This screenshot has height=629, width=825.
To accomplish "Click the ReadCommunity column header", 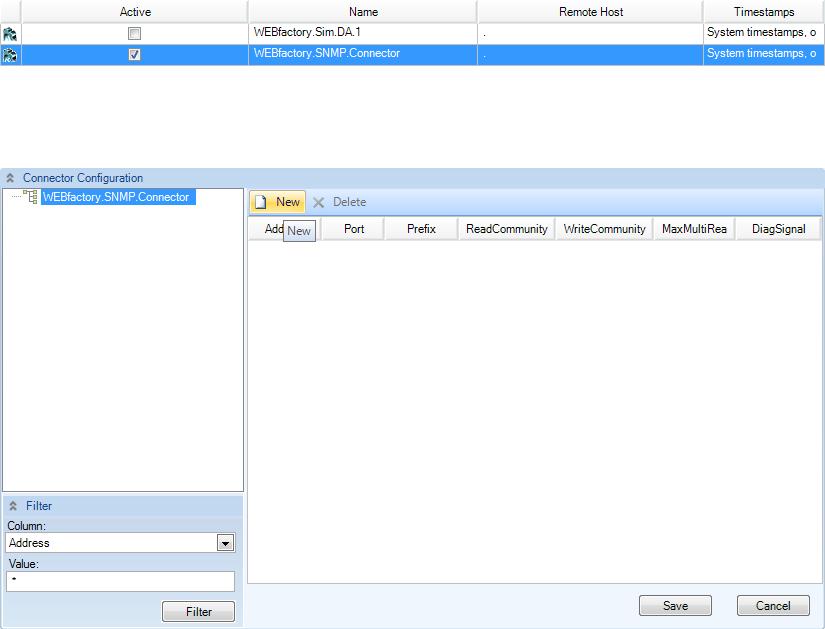I will 506,229.
